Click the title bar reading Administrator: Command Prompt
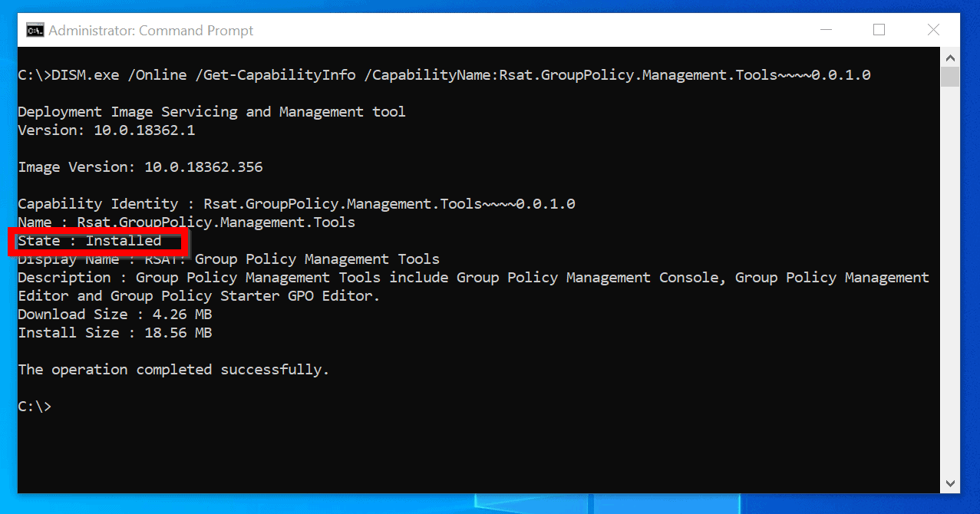The image size is (980, 514). (150, 30)
